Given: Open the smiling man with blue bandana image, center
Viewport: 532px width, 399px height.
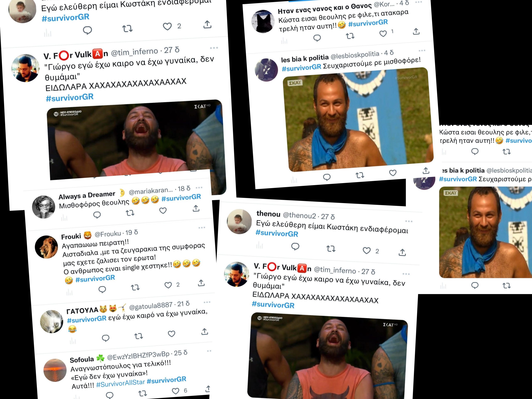Looking at the screenshot, I should [x=358, y=119].
